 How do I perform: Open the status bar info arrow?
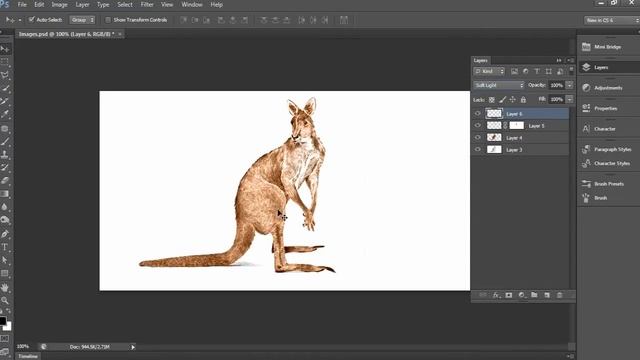point(133,347)
